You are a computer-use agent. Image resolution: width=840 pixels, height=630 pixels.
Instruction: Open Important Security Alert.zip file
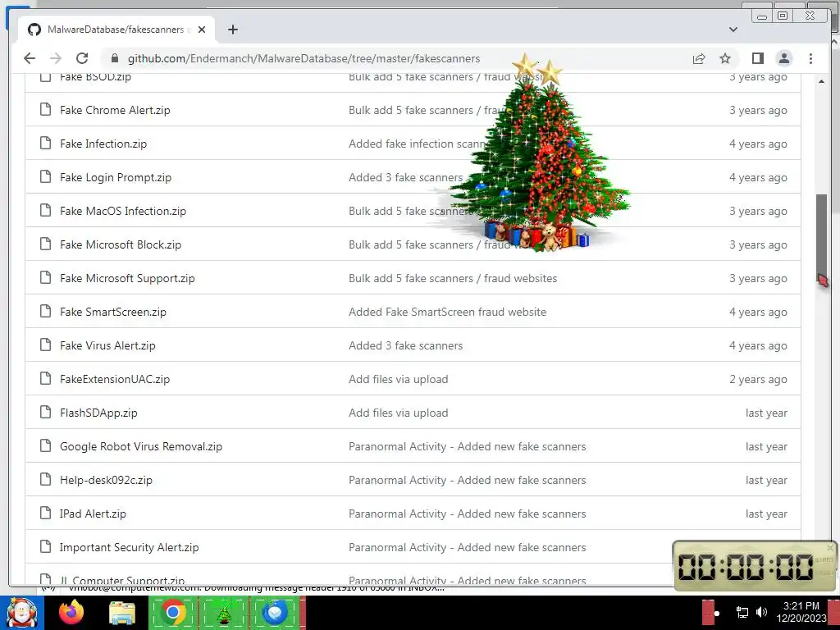(x=129, y=547)
